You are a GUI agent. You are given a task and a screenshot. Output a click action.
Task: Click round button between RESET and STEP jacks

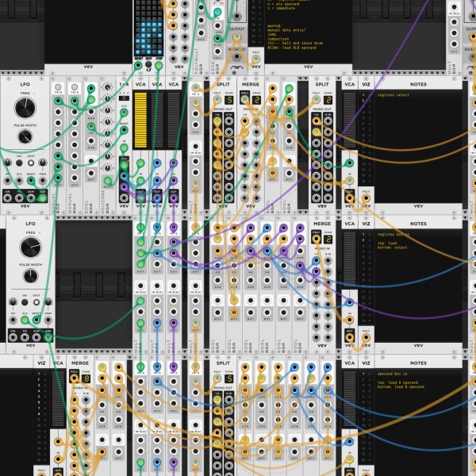(148, 64)
